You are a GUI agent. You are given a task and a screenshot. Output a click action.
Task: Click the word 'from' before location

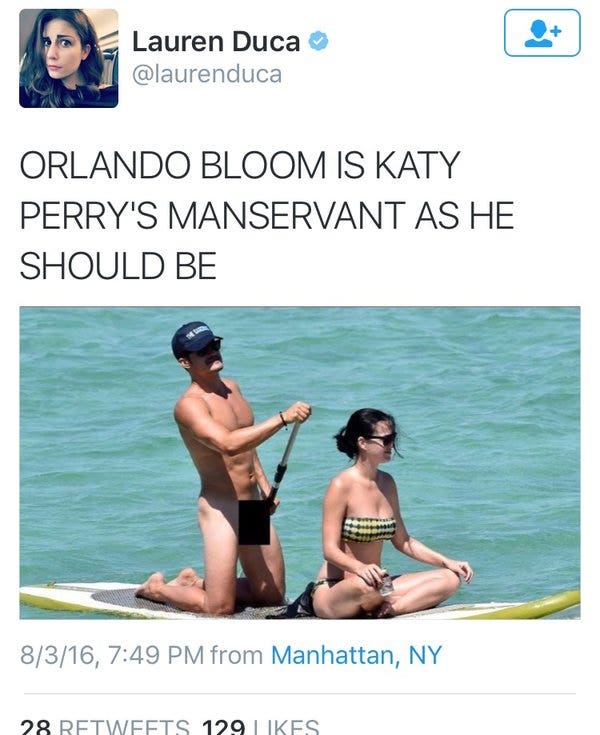[237, 655]
